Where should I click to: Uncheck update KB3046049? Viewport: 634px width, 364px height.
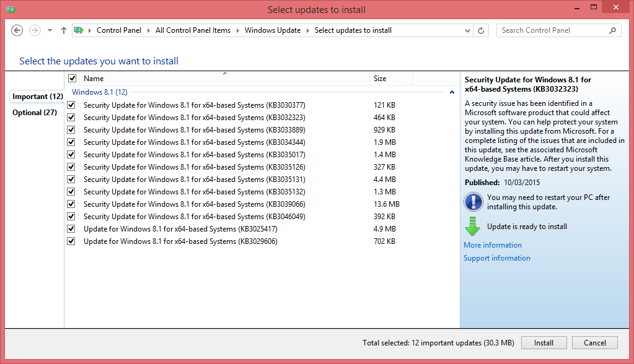(x=71, y=217)
